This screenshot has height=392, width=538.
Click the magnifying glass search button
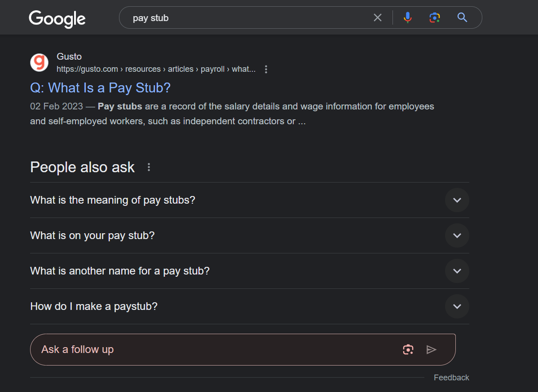point(462,17)
